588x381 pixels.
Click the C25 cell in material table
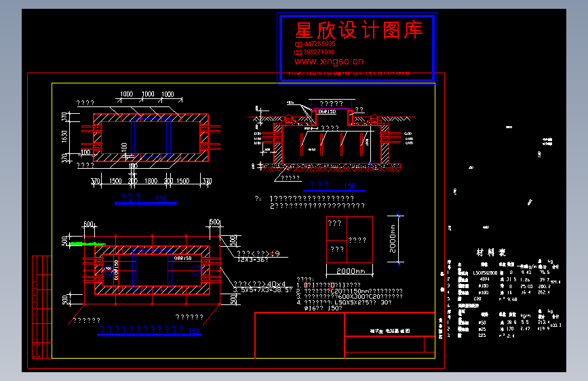482,336
